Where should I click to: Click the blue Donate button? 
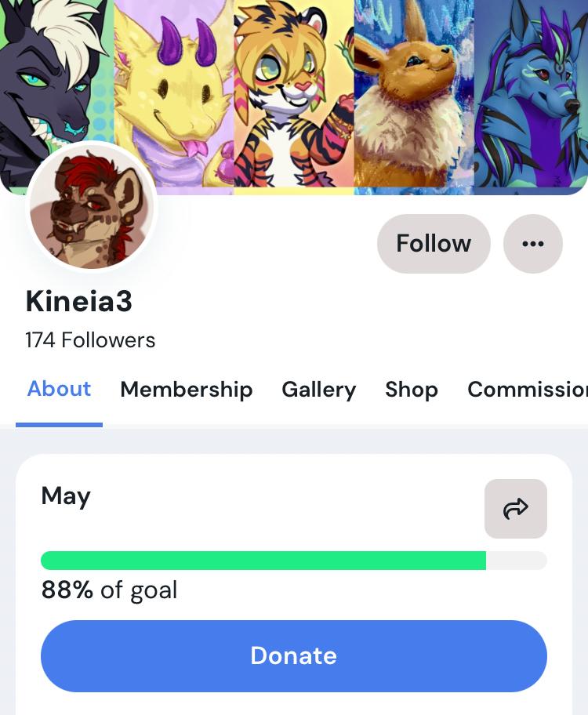(294, 655)
